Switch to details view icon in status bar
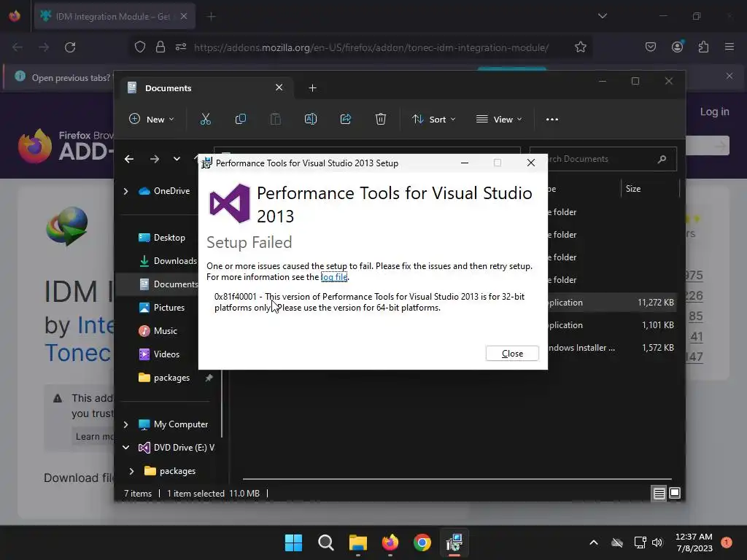 coord(659,494)
